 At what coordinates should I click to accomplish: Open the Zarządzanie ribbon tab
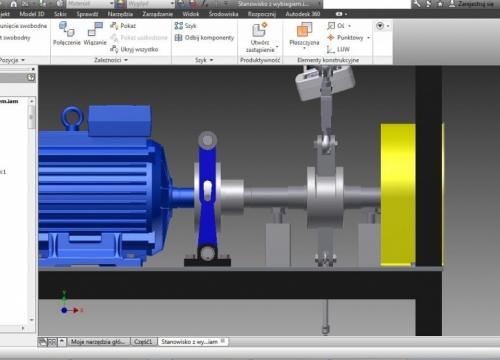coord(158,14)
